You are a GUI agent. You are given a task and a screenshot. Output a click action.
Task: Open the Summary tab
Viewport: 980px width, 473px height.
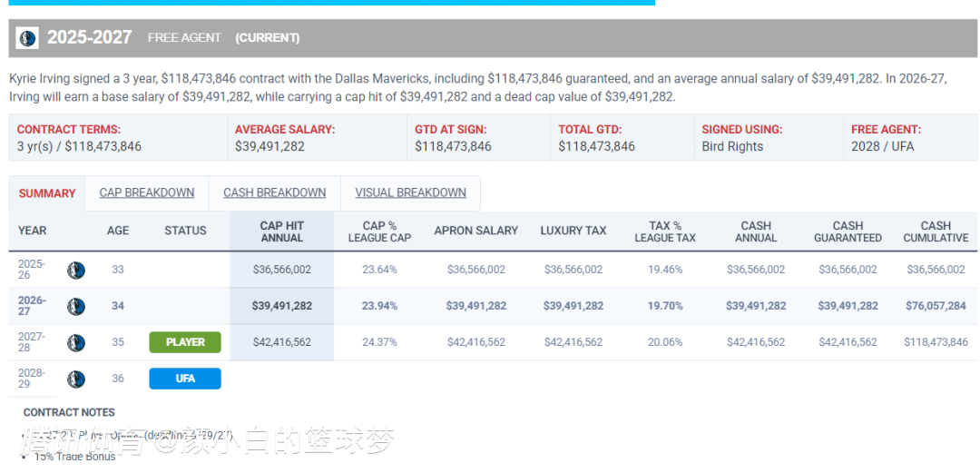pyautogui.click(x=47, y=193)
